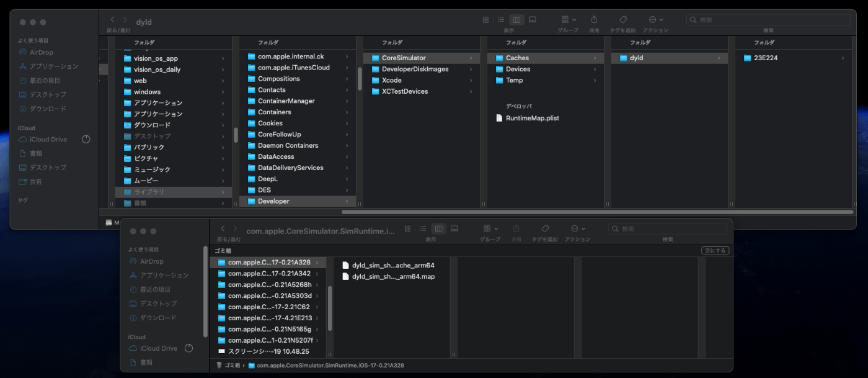Screen dimensions: 868x378
Task: Click horizontal scrollbar in dyld window
Action: 597,212
